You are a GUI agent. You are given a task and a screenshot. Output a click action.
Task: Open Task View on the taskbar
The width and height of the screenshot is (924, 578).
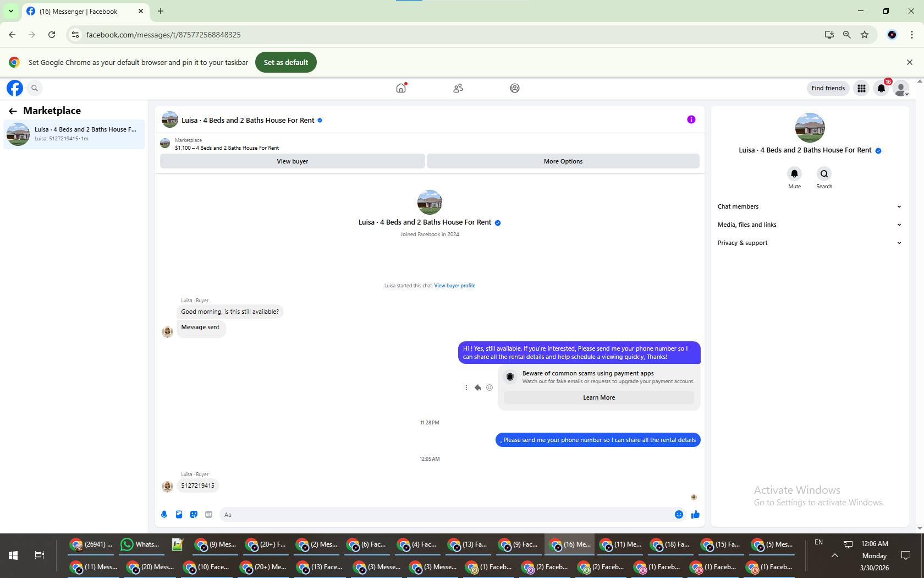click(x=39, y=555)
